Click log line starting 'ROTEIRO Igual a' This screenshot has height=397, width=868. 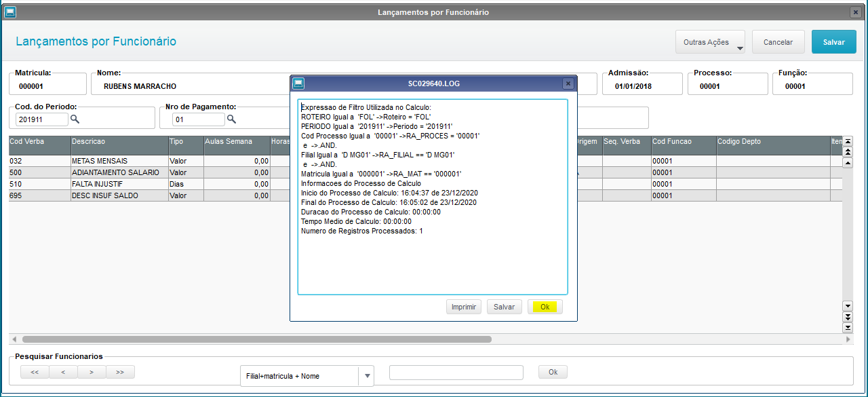[366, 117]
